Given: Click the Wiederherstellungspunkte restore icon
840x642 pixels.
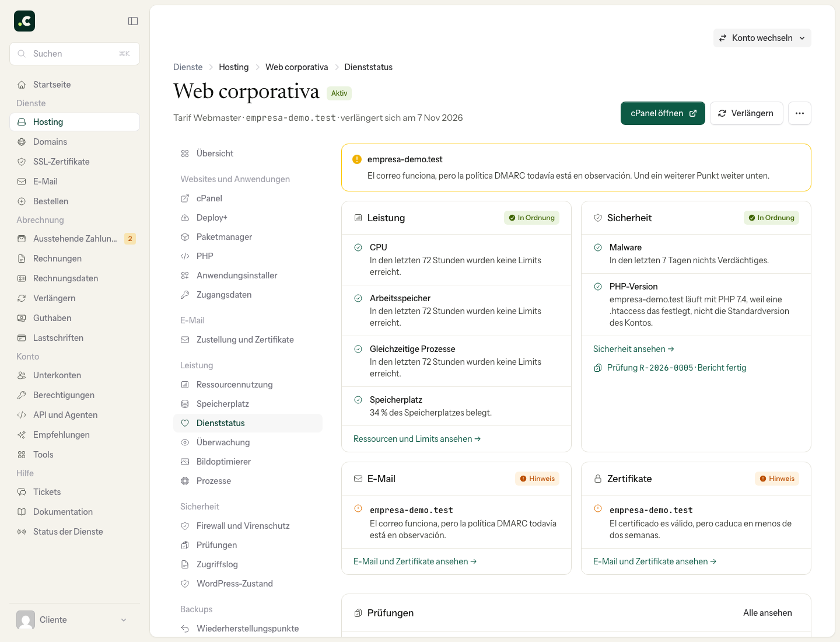Looking at the screenshot, I should tap(185, 629).
